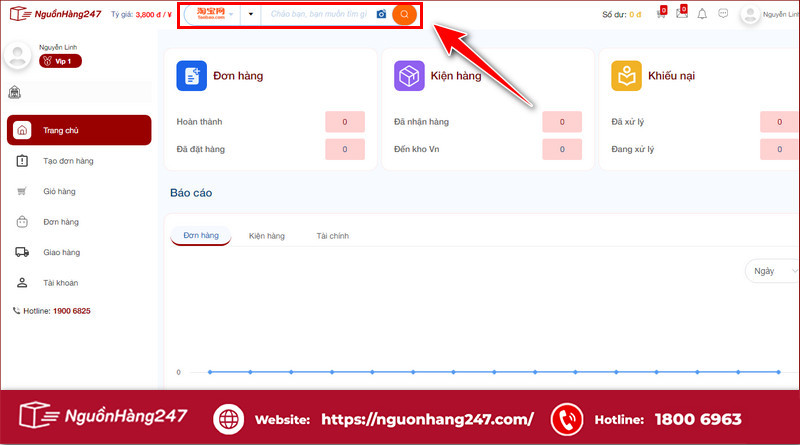Click the Vip 1 badge

pos(61,61)
